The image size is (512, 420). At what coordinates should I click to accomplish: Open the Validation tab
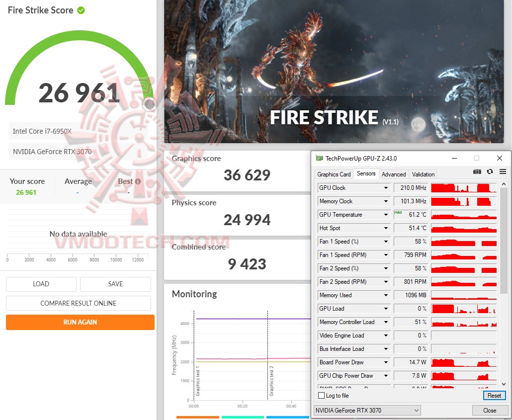423,174
